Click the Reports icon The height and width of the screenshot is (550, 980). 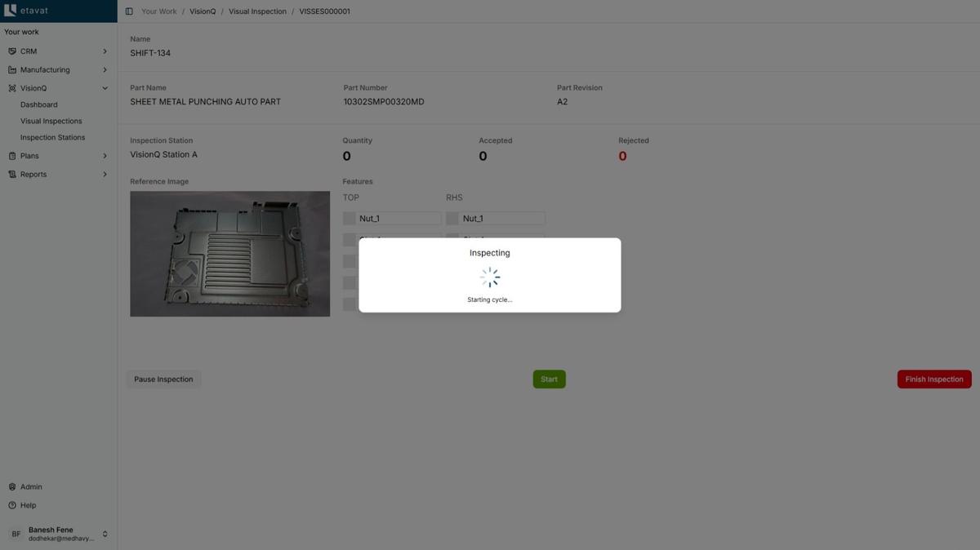point(11,174)
